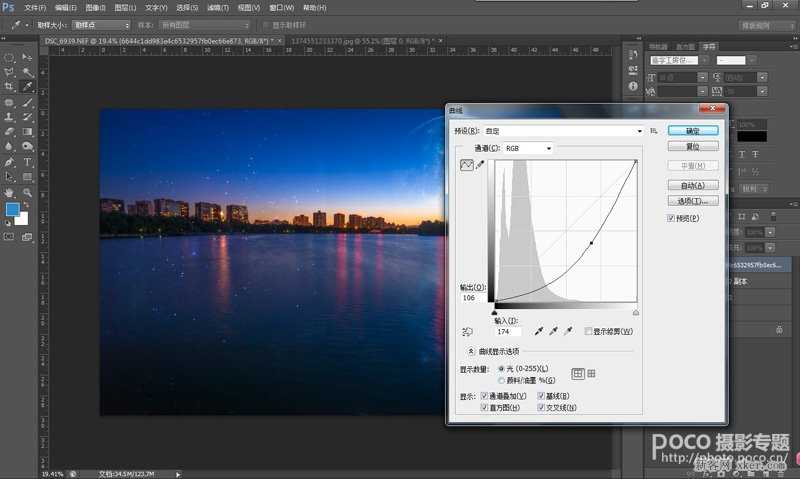
Task: Change screen mode icon in toolbox
Action: pyautogui.click(x=27, y=237)
